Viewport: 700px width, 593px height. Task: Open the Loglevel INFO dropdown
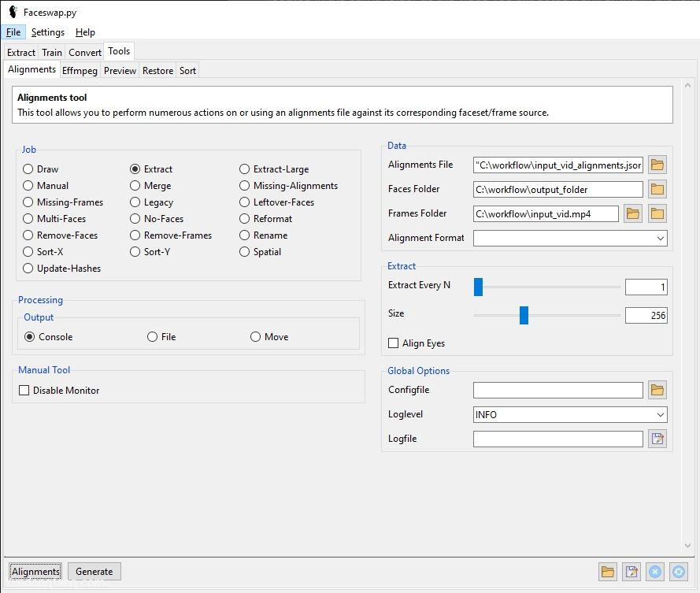[570, 414]
